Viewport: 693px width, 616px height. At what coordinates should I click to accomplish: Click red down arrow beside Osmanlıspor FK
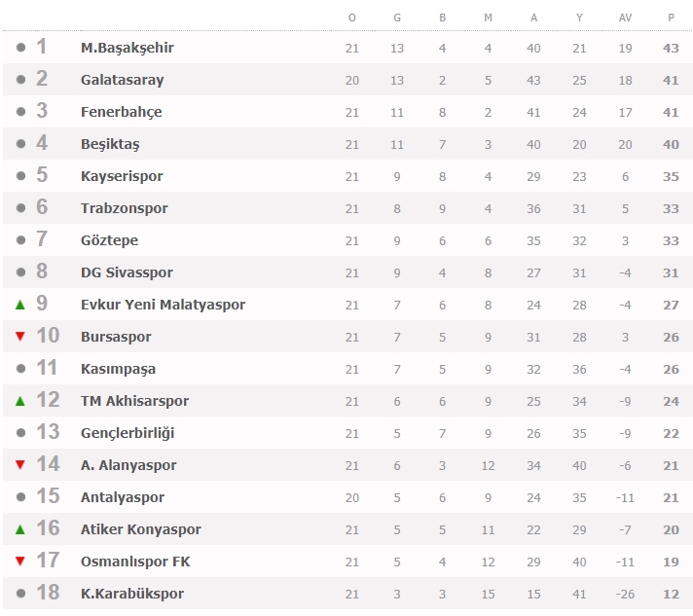click(19, 562)
